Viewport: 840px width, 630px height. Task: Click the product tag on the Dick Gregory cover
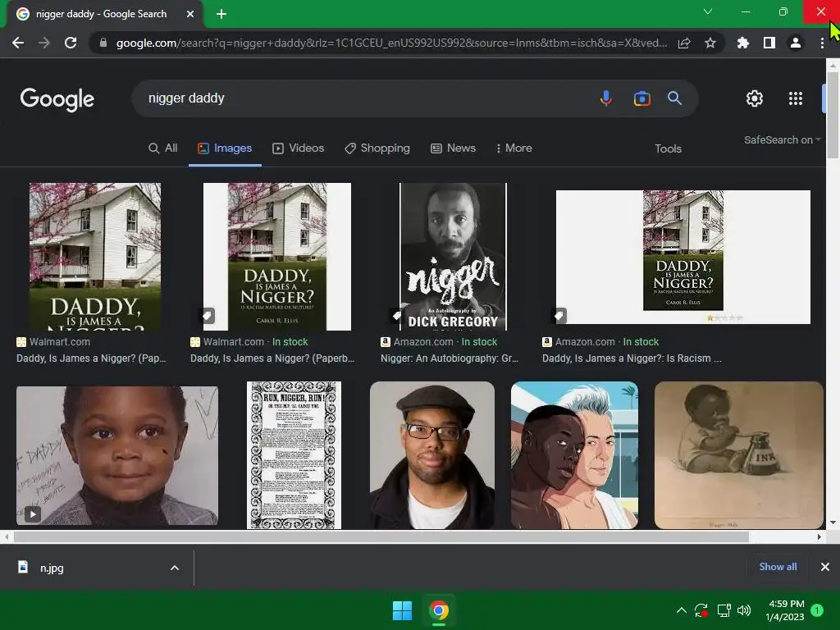[x=396, y=315]
